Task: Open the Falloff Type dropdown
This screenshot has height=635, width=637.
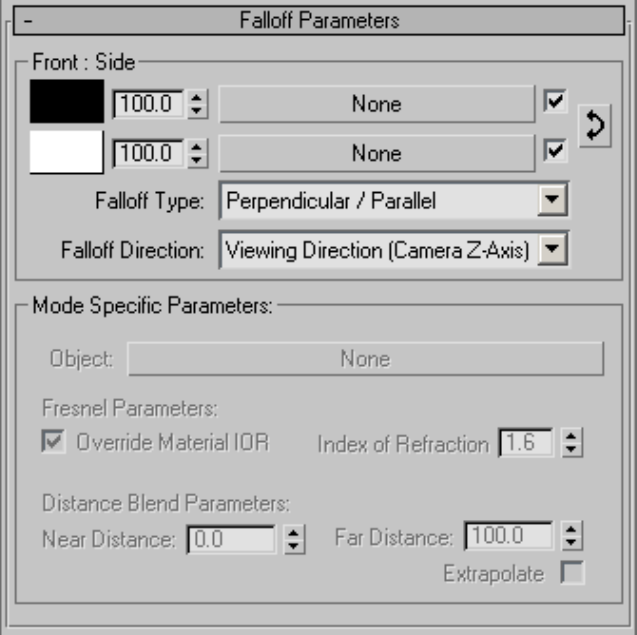Action: click(x=551, y=201)
